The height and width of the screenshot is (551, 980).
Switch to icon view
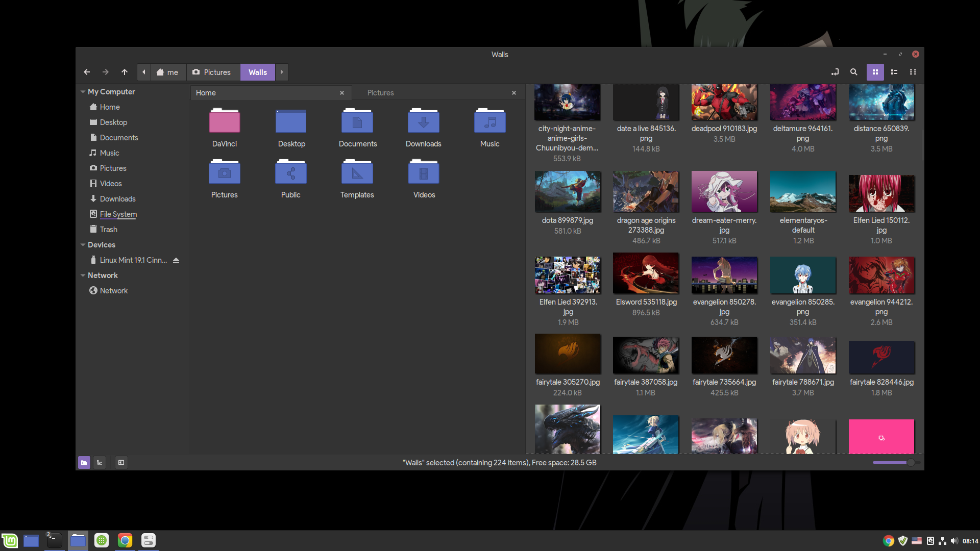pyautogui.click(x=875, y=72)
